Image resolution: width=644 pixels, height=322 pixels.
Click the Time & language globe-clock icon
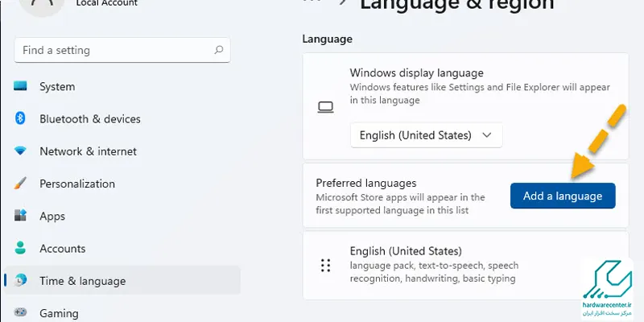point(20,280)
